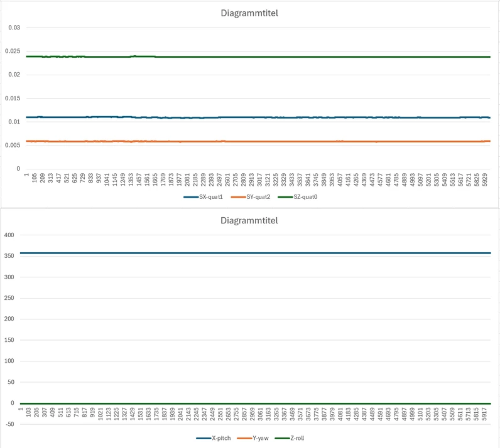Viewport: 500px width, 448px height.
Task: Click the SZ-quat0 legend entry
Action: point(298,197)
